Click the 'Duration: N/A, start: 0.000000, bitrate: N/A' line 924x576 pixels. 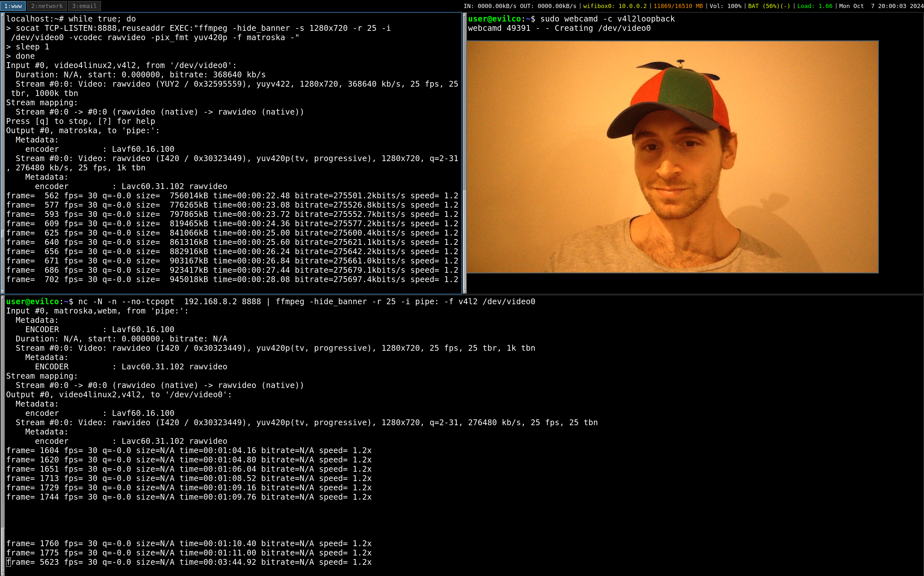[x=121, y=339]
